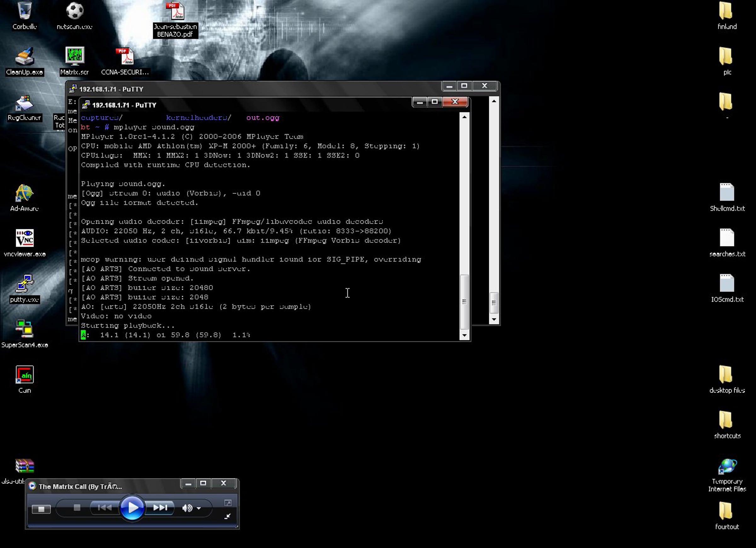Open the front PuTTY window system menu icon

86,105
